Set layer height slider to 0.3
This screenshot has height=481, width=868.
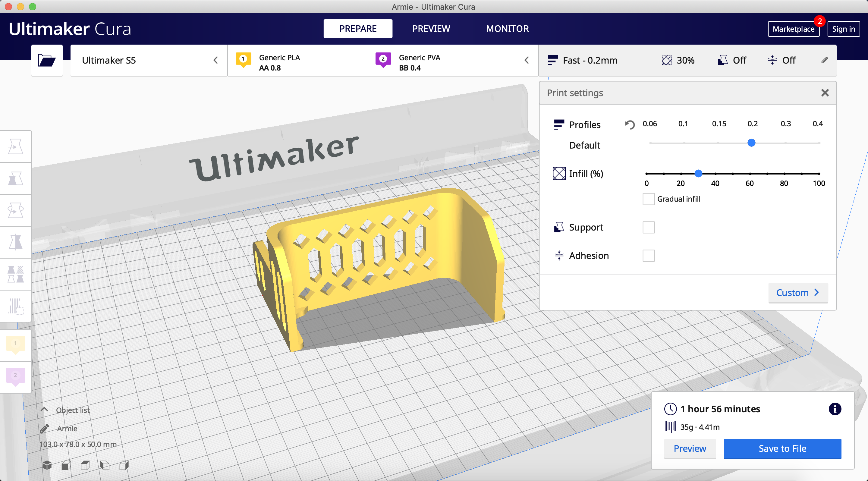[785, 143]
